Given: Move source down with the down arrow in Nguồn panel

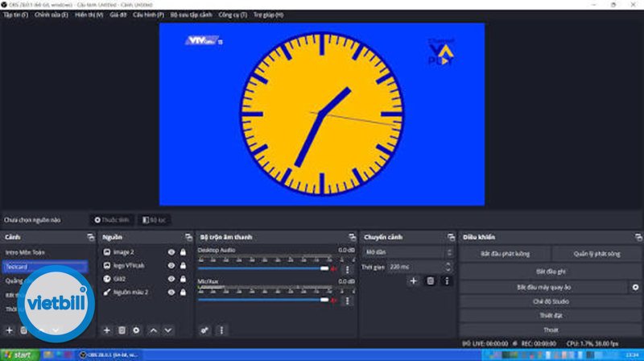Looking at the screenshot, I should (x=168, y=330).
